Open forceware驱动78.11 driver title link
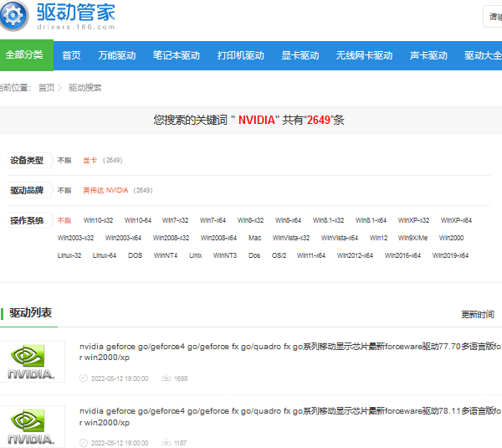 click(x=289, y=416)
